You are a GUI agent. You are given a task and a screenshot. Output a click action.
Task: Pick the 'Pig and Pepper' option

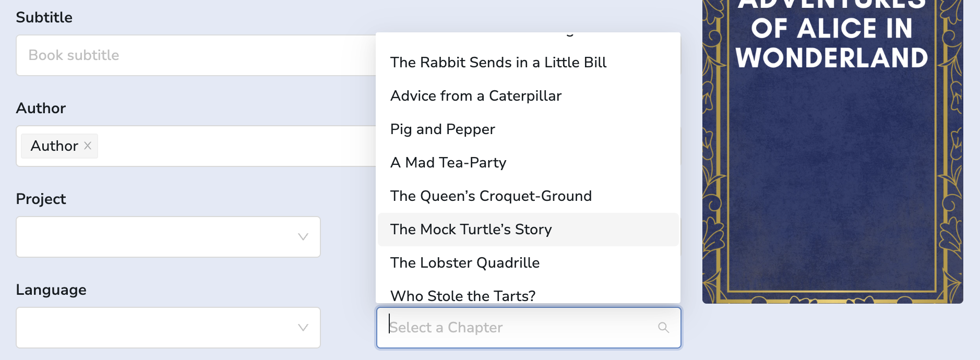pyautogui.click(x=443, y=129)
